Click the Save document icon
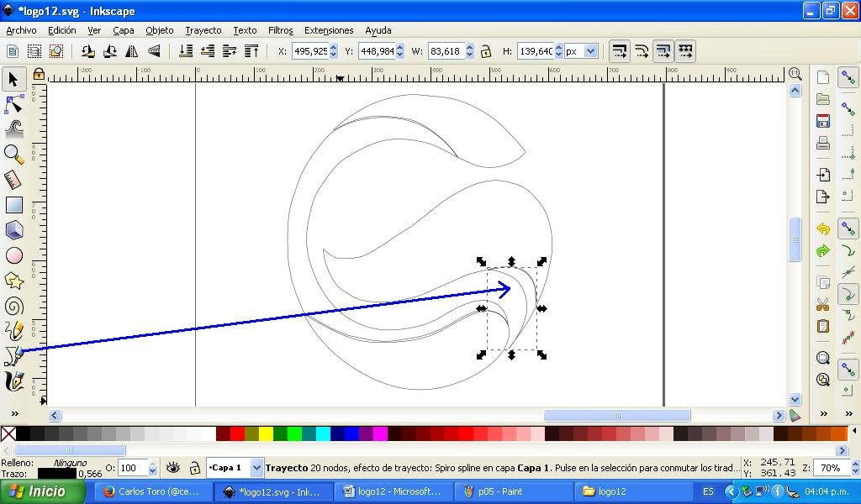861x504 pixels. click(822, 121)
